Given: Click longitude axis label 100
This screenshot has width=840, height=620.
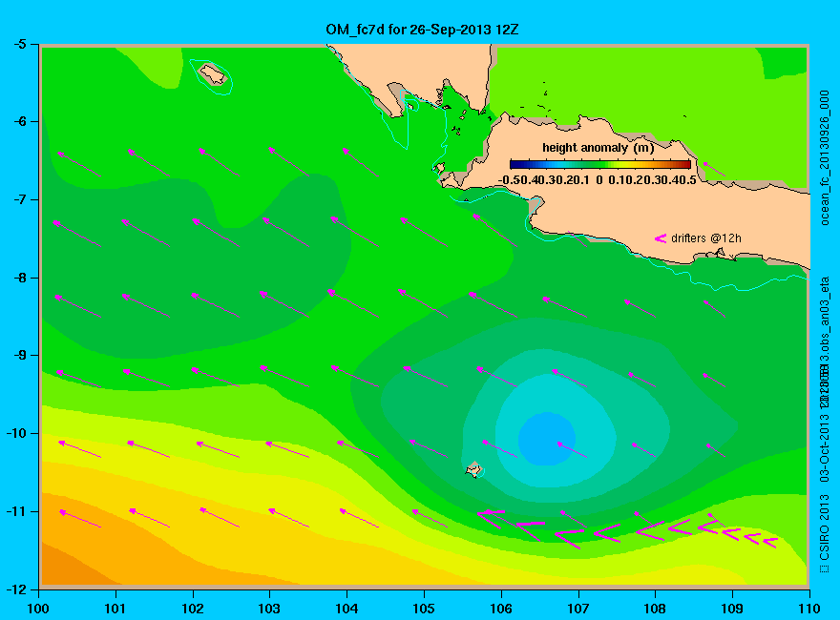Looking at the screenshot, I should [38, 609].
